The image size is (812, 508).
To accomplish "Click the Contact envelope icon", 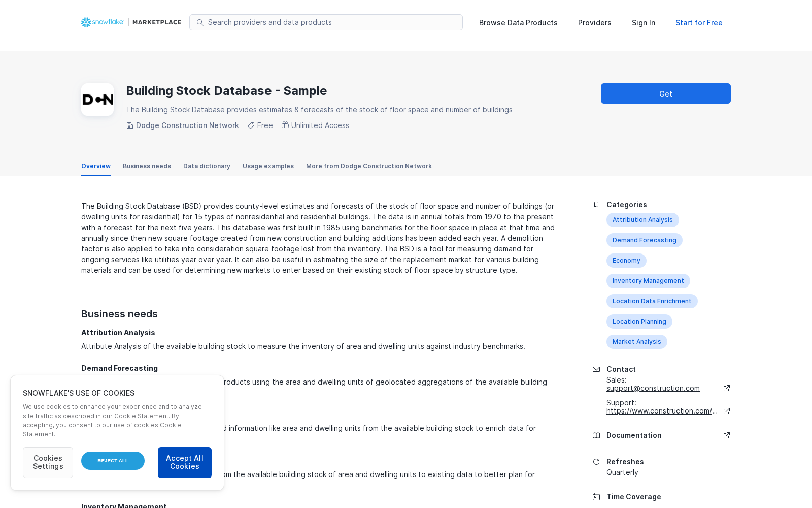I will pyautogui.click(x=596, y=369).
